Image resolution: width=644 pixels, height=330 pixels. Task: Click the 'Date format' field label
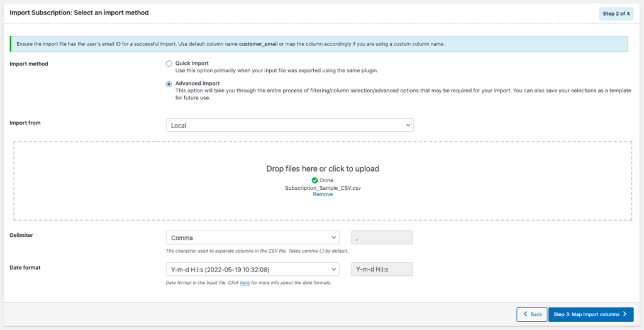[25, 267]
